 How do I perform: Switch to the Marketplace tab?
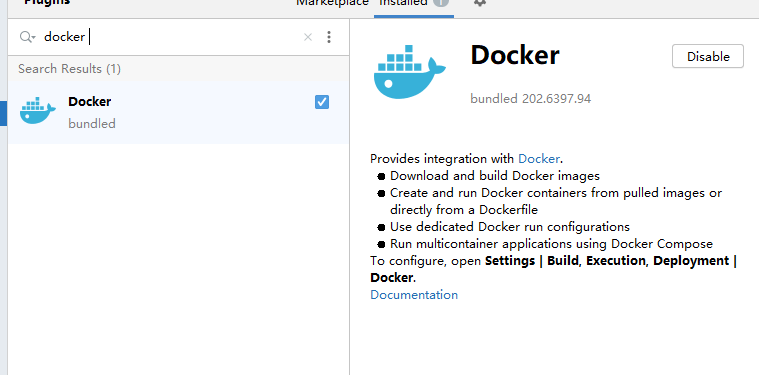[333, 2]
